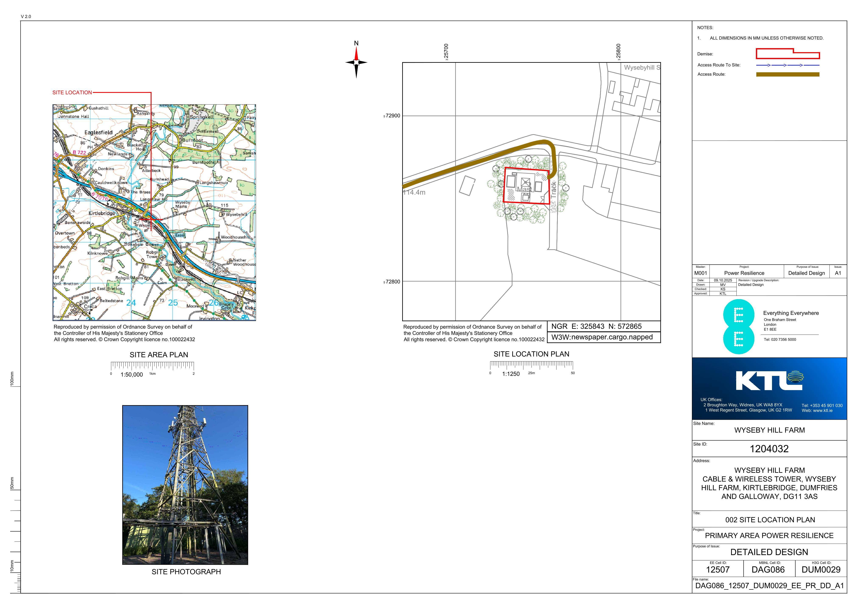Viewport: 868px width, 614px height.
Task: Click the 'Access Route:' legend label
Action: [711, 74]
